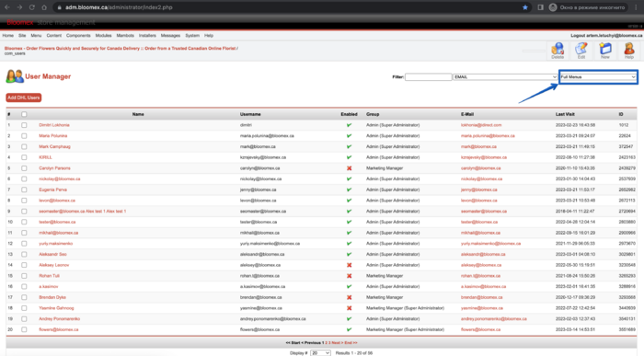
Task: Click the browser address bar
Action: click(287, 7)
